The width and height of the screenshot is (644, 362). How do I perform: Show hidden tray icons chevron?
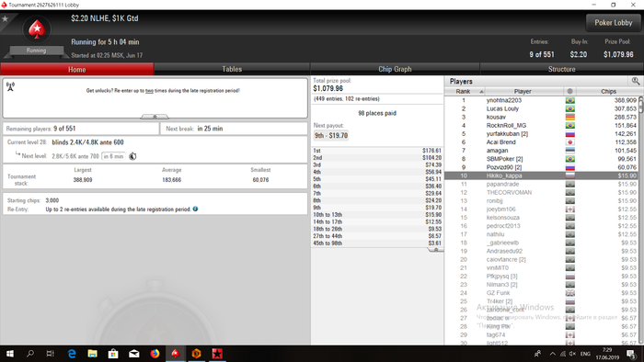(552, 354)
